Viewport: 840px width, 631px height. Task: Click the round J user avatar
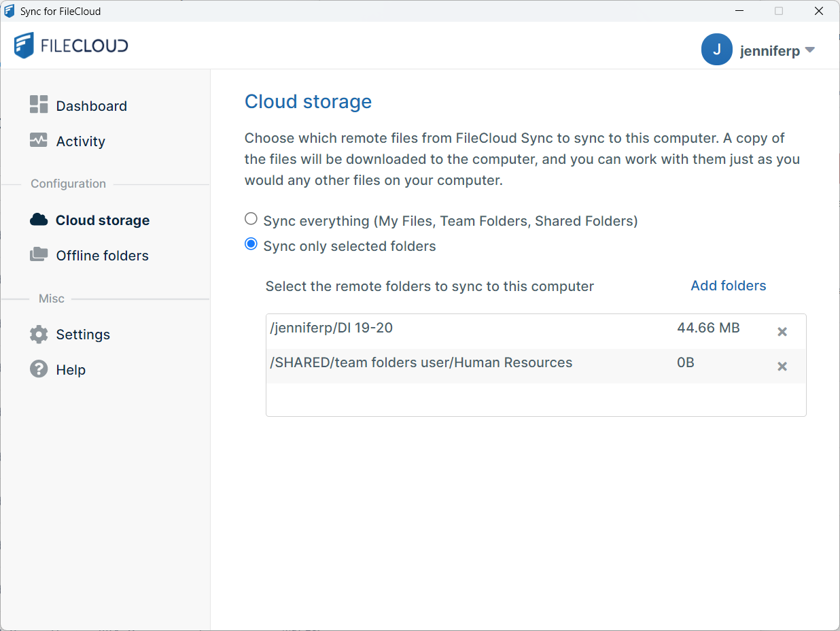[x=716, y=50]
